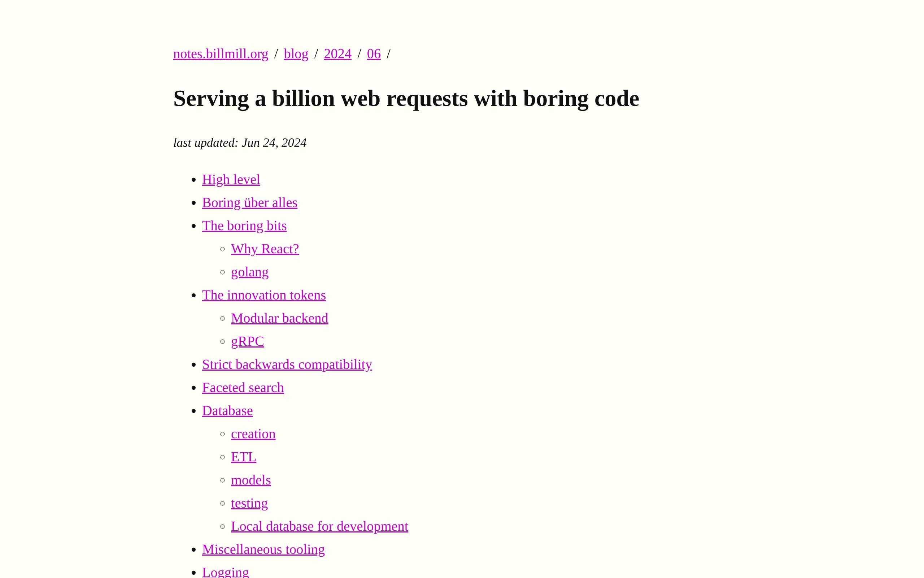The width and height of the screenshot is (924, 578).
Task: Jump to the ETL subsection
Action: pyautogui.click(x=244, y=457)
